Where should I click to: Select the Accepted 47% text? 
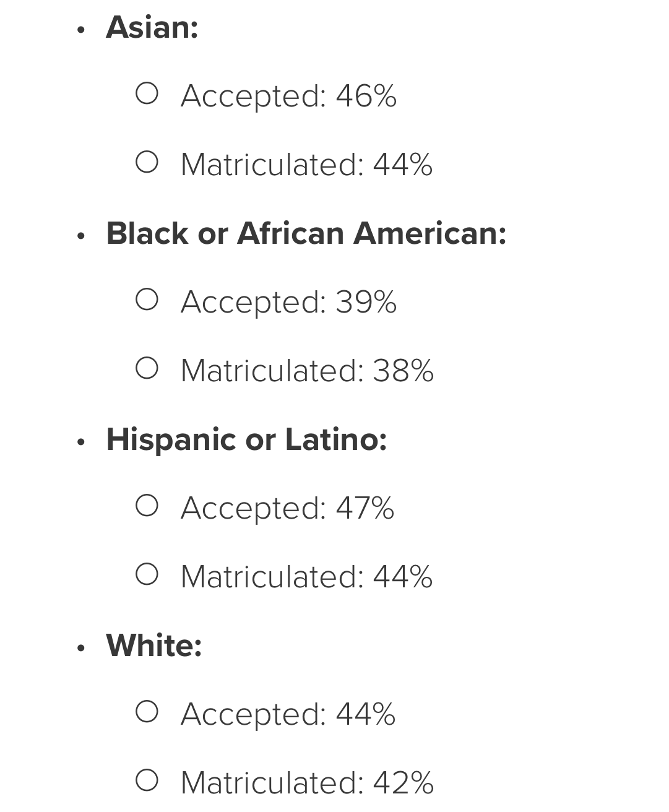click(287, 508)
